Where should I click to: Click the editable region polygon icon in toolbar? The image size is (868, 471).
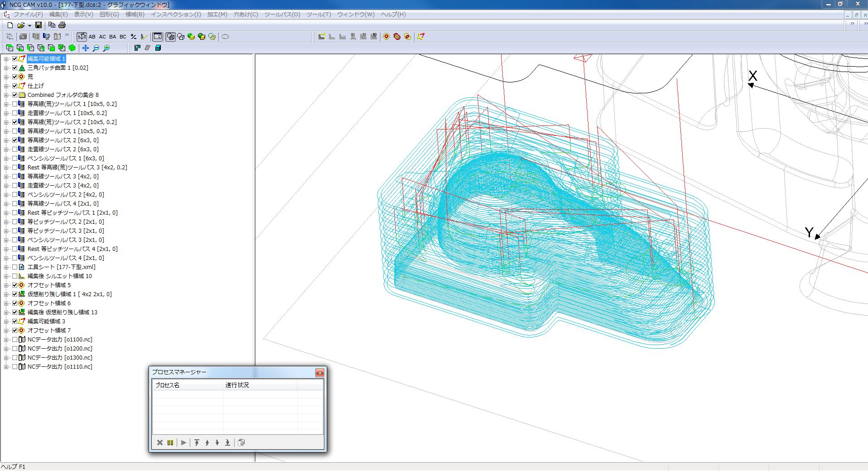point(421,37)
